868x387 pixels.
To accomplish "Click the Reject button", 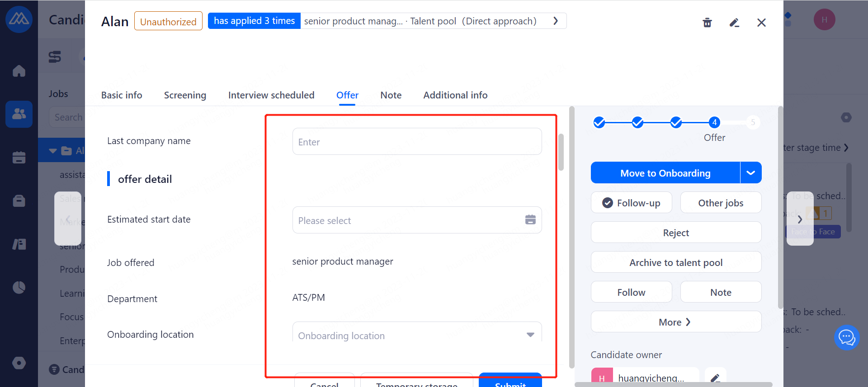I will point(675,233).
